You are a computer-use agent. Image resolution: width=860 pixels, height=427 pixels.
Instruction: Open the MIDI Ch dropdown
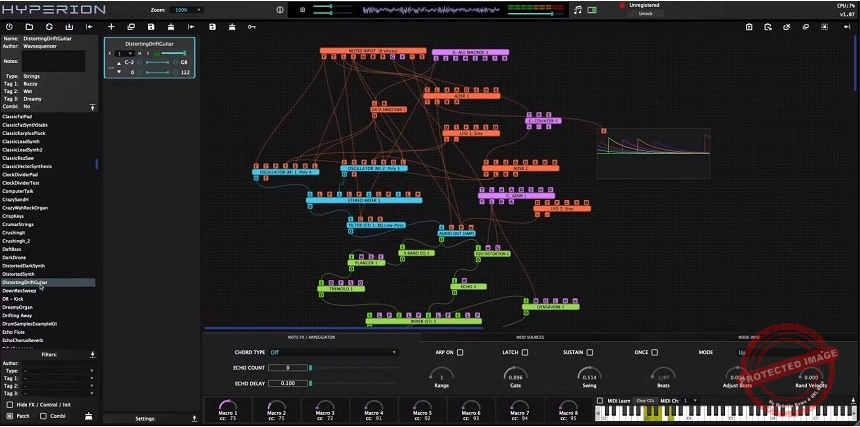coord(689,401)
